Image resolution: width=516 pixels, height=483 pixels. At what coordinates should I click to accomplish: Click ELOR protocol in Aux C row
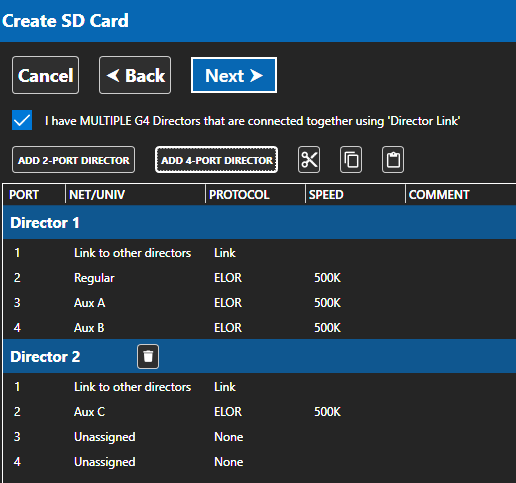pos(228,412)
